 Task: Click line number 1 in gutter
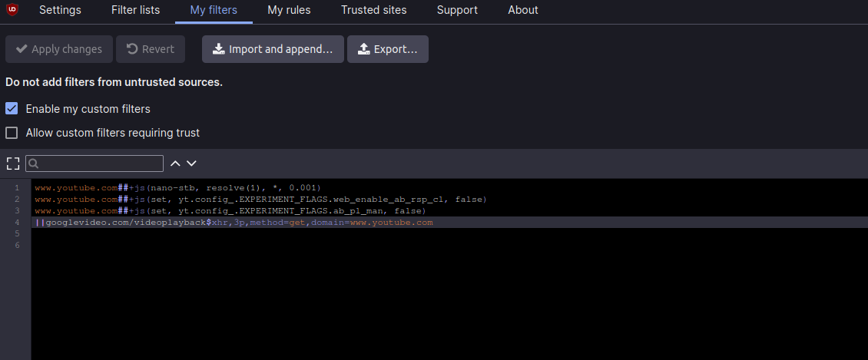(x=17, y=188)
